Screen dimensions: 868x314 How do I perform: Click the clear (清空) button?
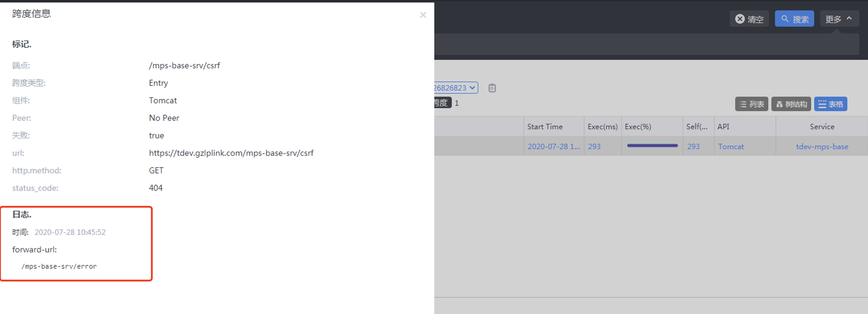coord(749,19)
